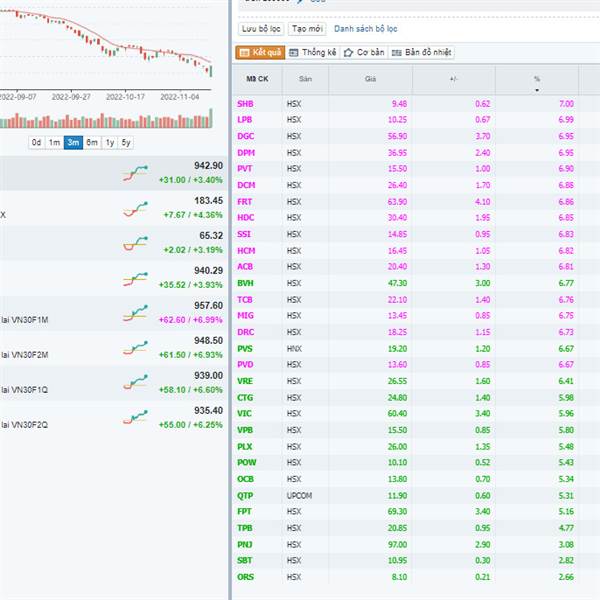
Task: Open stock symbol DPM
Action: point(246,153)
